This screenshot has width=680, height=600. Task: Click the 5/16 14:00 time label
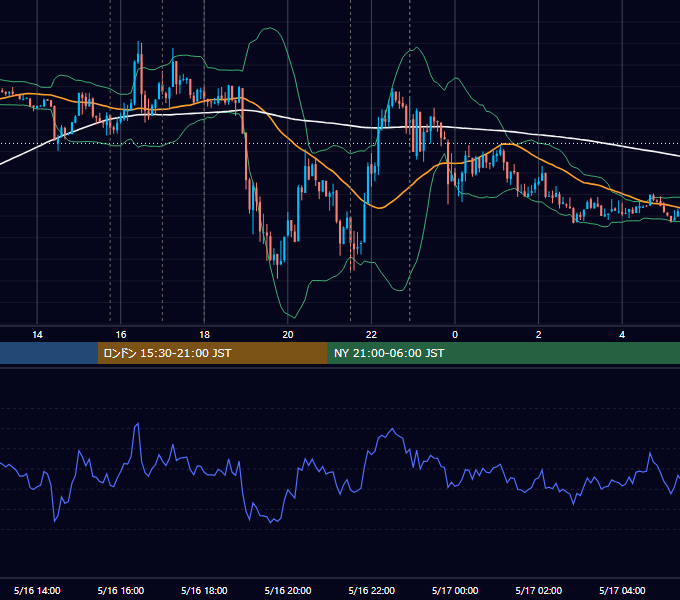point(37,590)
